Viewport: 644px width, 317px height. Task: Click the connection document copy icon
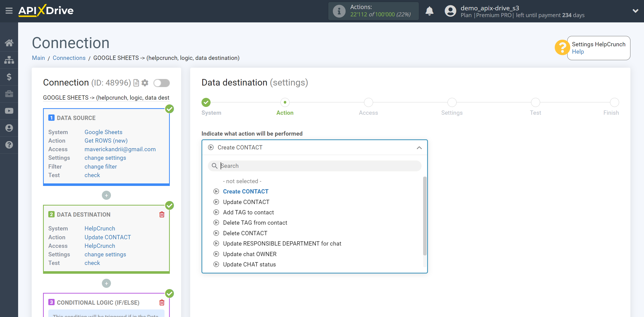click(136, 83)
